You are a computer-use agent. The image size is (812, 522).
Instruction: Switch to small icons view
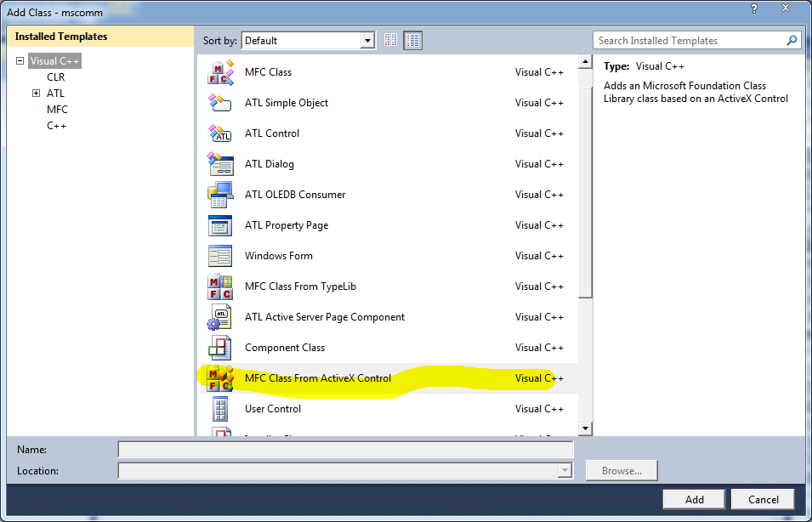[391, 41]
